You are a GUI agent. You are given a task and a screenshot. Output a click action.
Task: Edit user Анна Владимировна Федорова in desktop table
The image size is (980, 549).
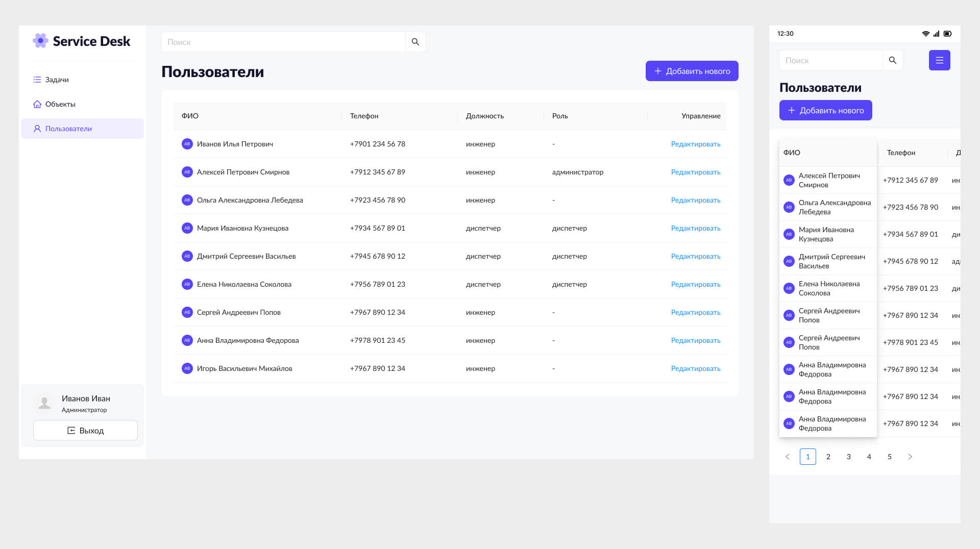click(x=695, y=341)
